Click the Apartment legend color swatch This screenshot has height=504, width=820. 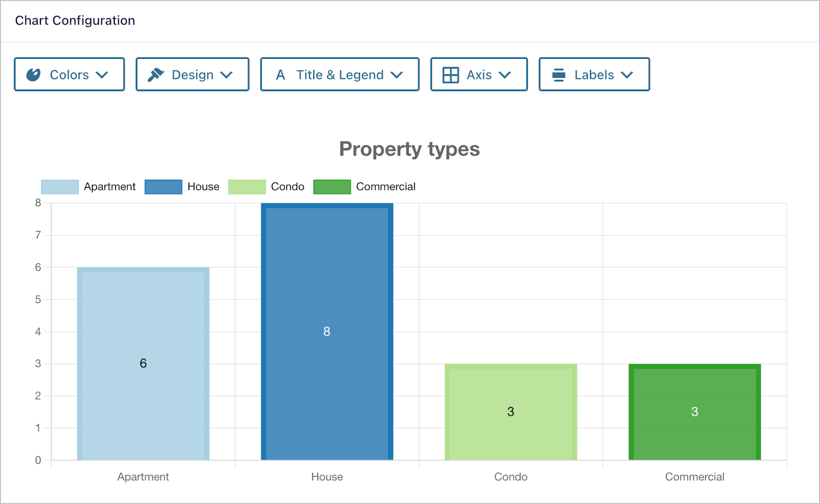point(59,186)
